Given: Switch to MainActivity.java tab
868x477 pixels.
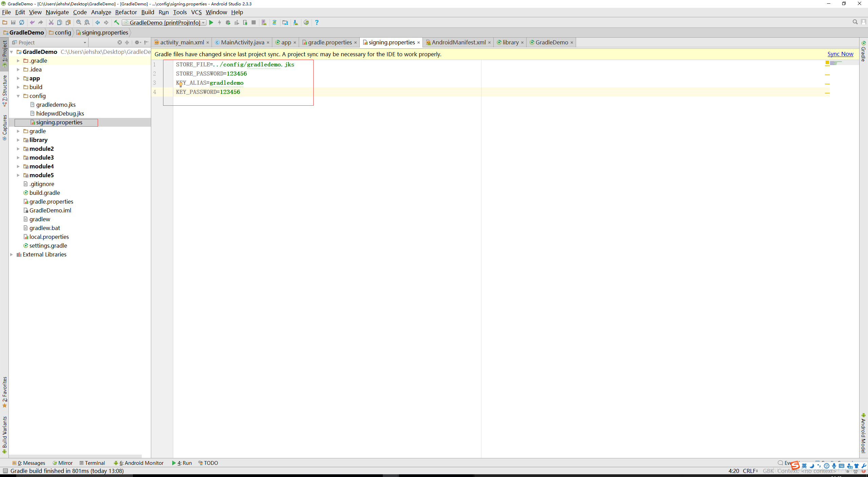Looking at the screenshot, I should 242,42.
